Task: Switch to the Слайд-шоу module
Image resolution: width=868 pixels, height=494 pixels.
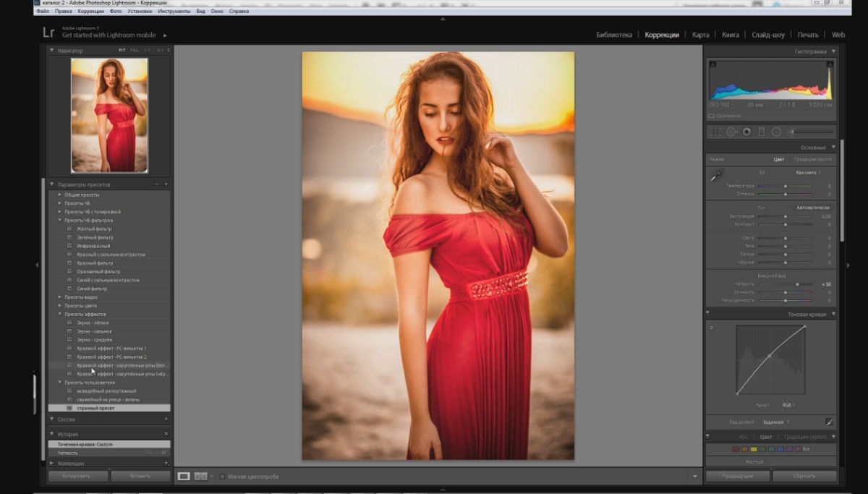Action: (767, 35)
